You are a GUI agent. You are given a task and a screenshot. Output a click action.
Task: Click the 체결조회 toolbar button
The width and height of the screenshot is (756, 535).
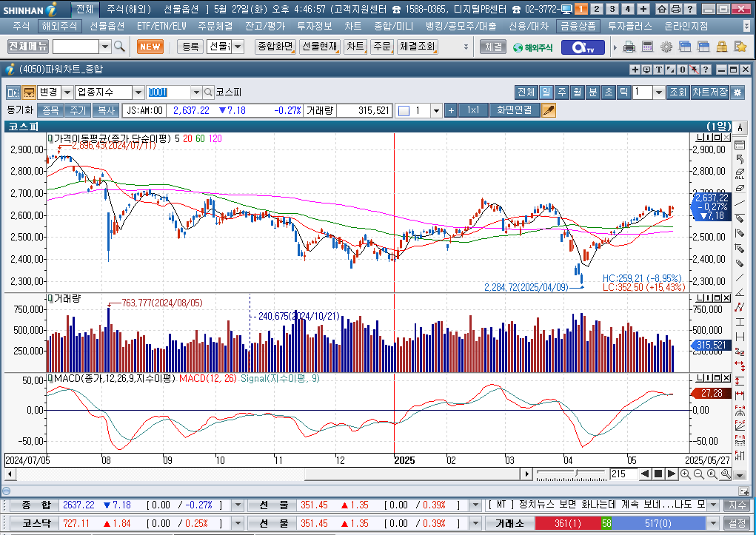coord(417,47)
